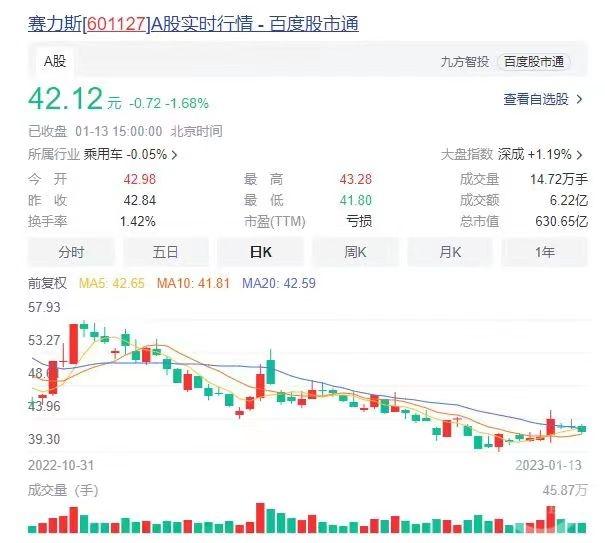This screenshot has height=543, width=605.
Task: Click the 53.27 price axis label
Action: [44, 340]
